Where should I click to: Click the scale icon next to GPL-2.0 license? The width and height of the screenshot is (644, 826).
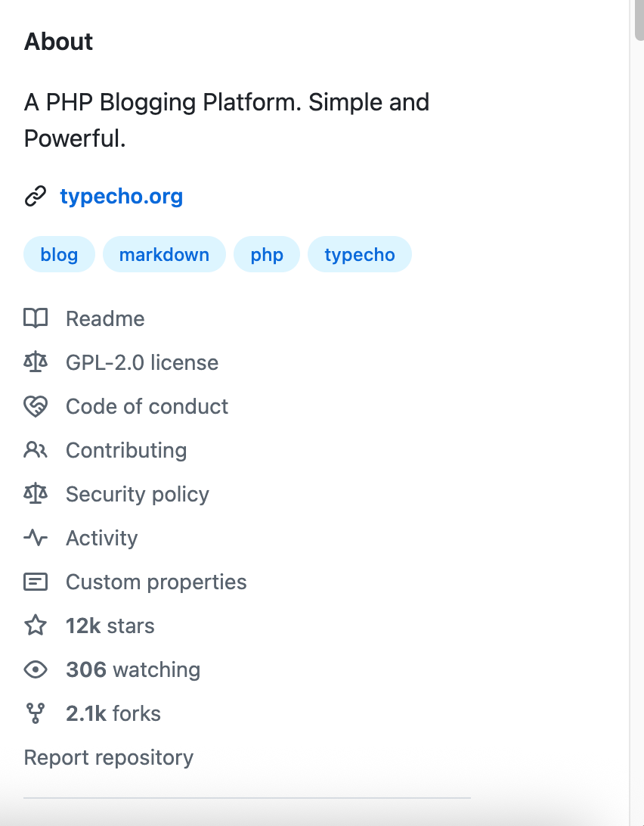point(36,362)
